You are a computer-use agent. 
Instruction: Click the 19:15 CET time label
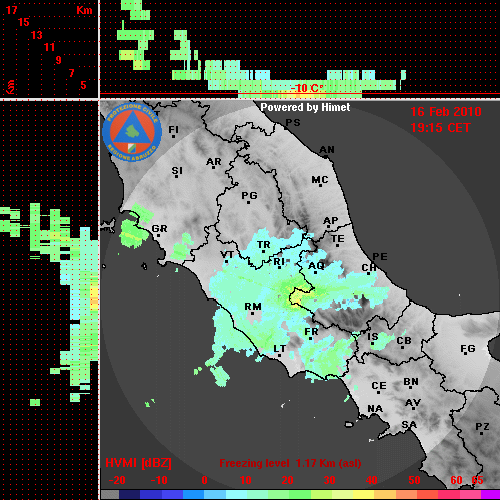point(440,128)
